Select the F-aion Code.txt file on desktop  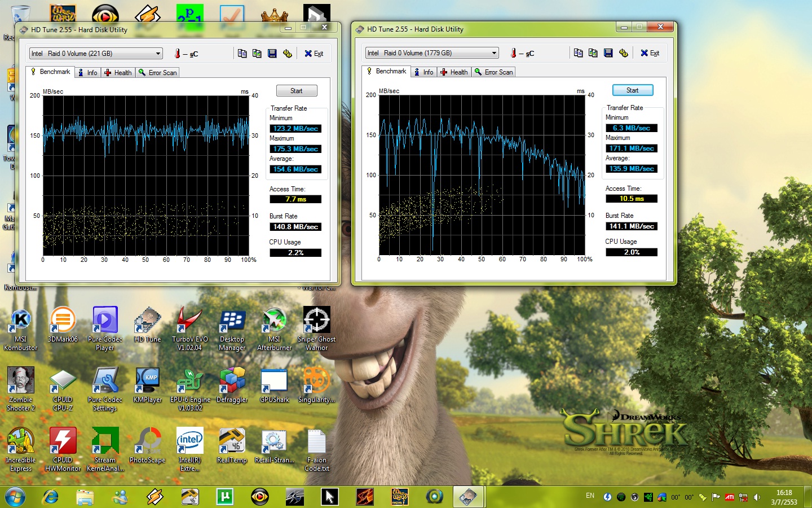[316, 450]
